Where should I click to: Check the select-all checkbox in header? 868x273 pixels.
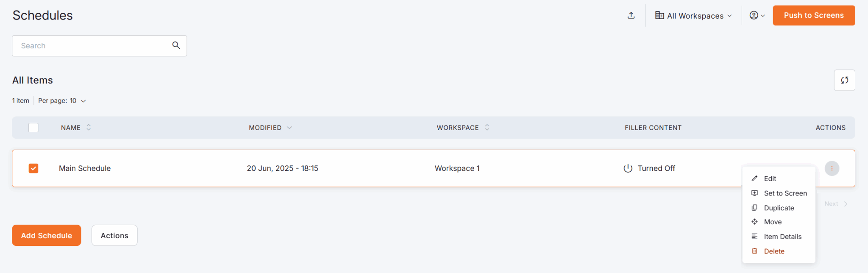click(x=33, y=127)
